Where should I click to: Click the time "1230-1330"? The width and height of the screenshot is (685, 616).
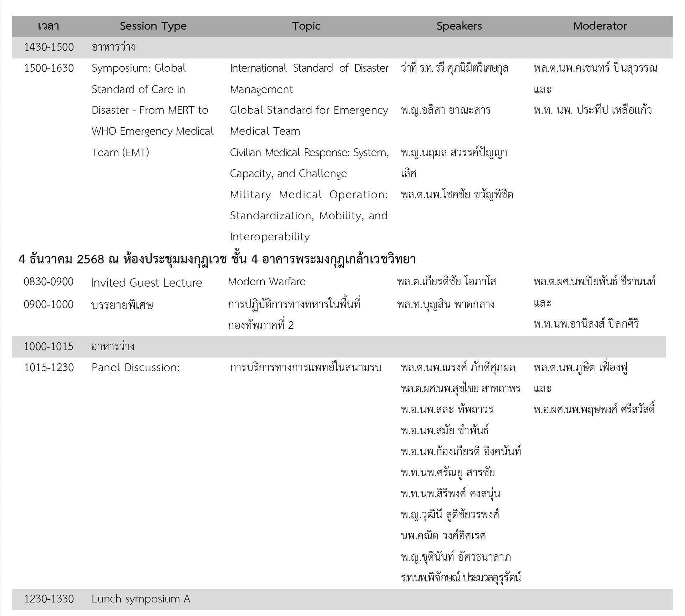[x=49, y=599]
